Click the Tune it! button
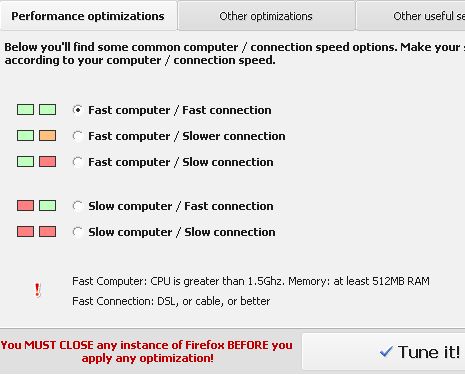Viewport: 465px width, 375px height. pos(384,352)
